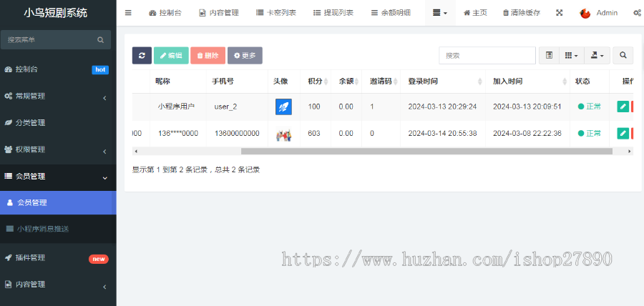The height and width of the screenshot is (306, 644).
Task: Click the 603 points value
Action: pyautogui.click(x=314, y=133)
